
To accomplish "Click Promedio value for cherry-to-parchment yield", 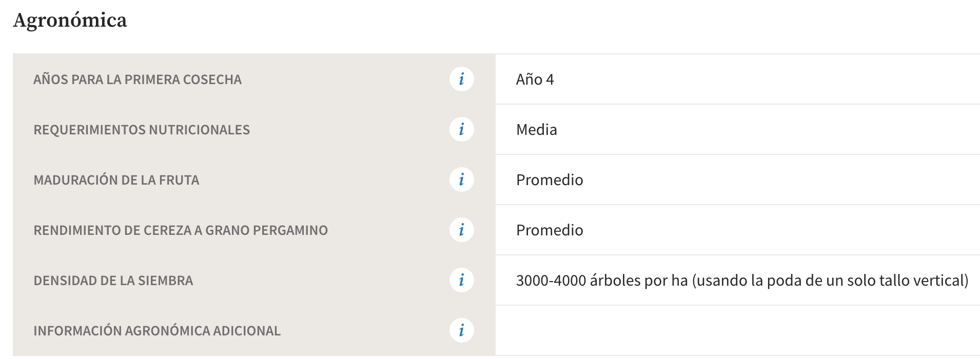I will pos(550,230).
